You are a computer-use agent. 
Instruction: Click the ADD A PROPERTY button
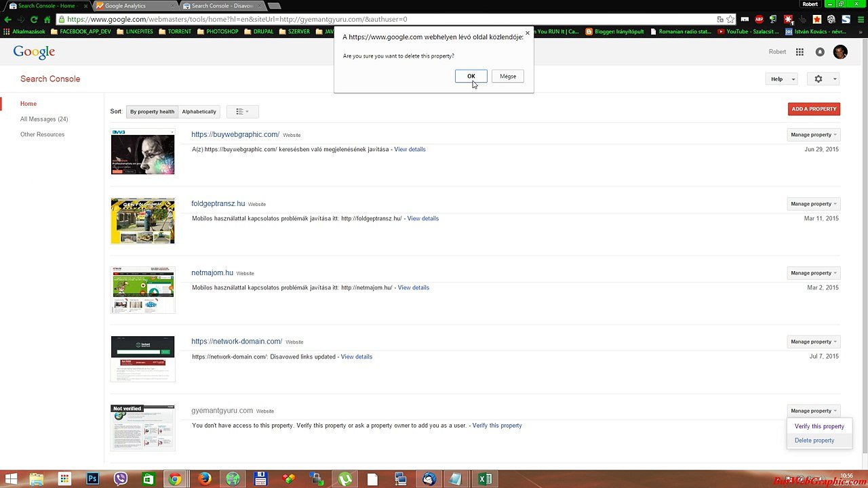pos(814,109)
